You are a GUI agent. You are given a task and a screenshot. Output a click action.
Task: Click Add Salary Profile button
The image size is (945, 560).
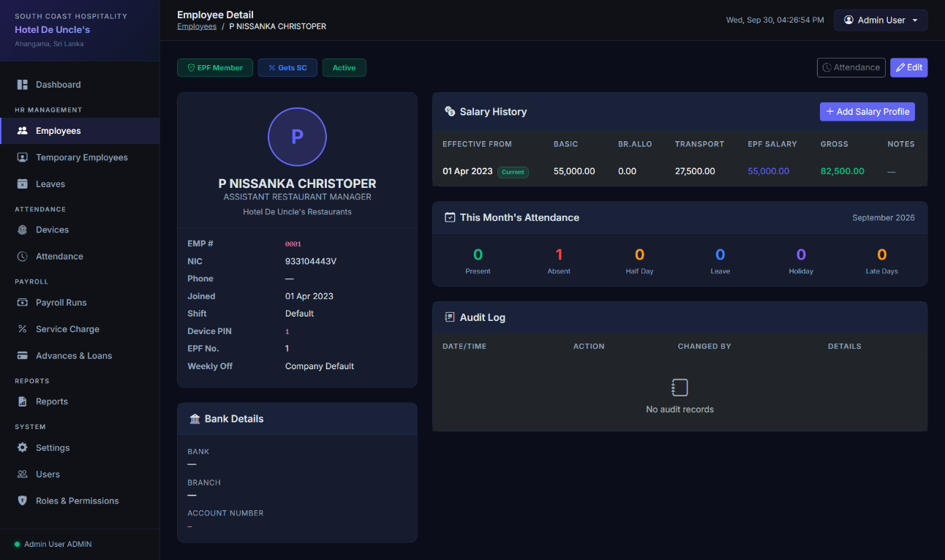click(867, 112)
